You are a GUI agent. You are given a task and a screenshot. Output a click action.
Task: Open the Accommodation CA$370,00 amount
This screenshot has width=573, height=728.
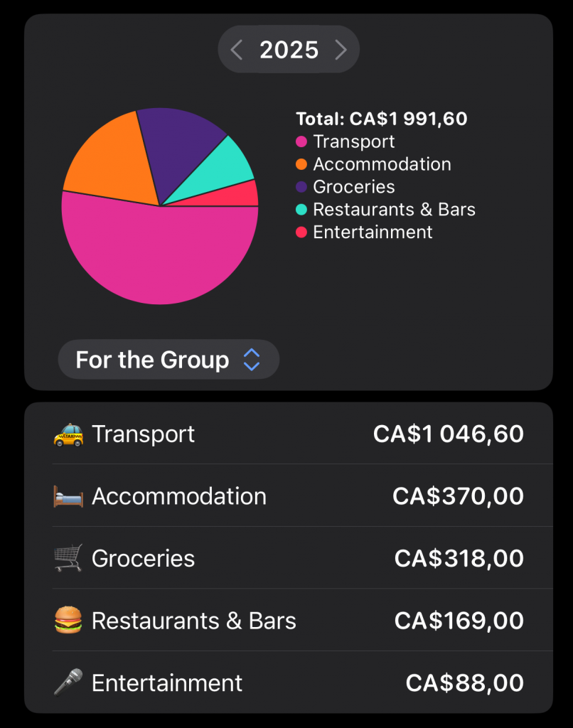(x=458, y=496)
